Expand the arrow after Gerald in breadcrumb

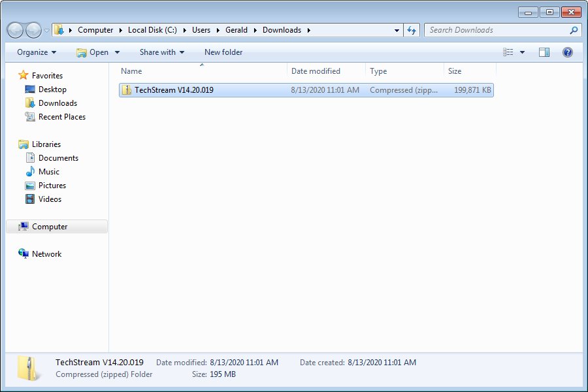255,30
